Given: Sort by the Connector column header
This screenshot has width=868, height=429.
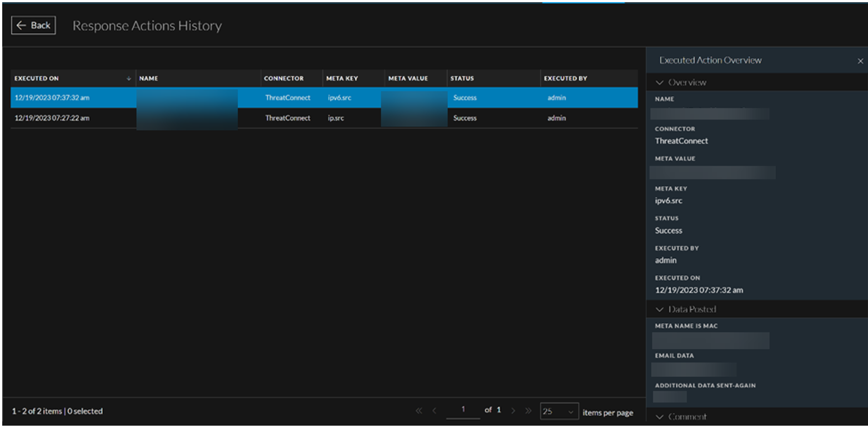Looking at the screenshot, I should (283, 79).
